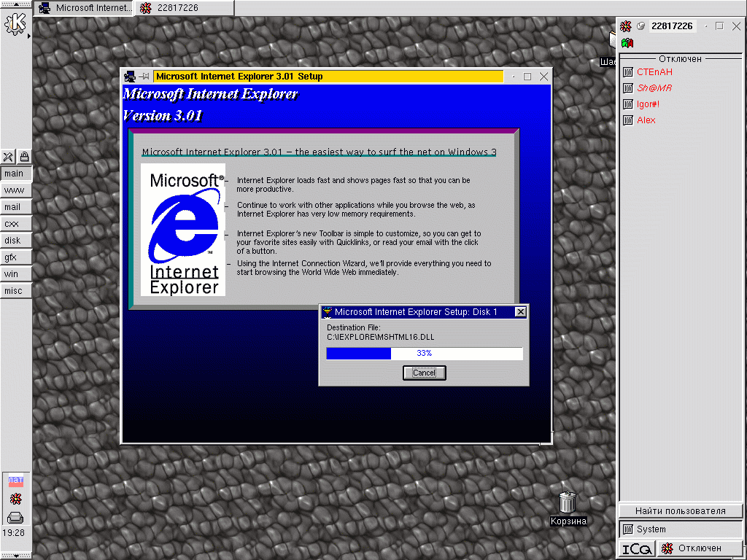Open the printer tray icon in panel
Image resolution: width=747 pixels, height=560 pixels.
point(15,517)
